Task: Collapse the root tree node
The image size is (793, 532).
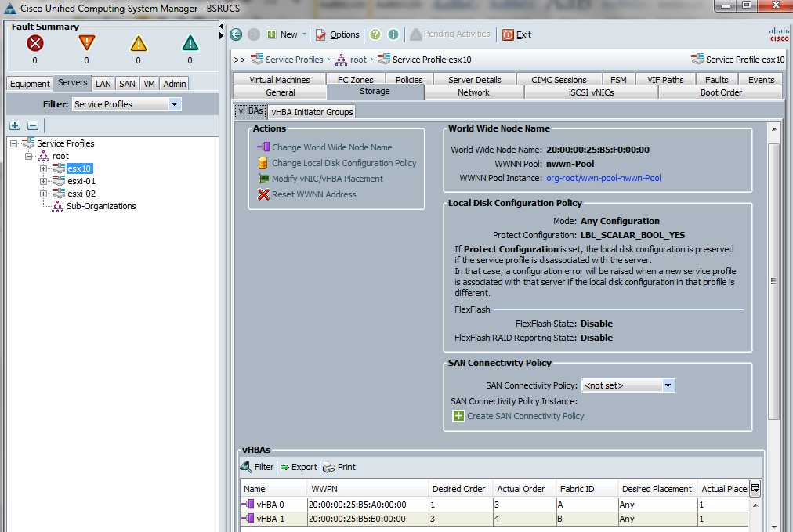Action: [x=29, y=156]
